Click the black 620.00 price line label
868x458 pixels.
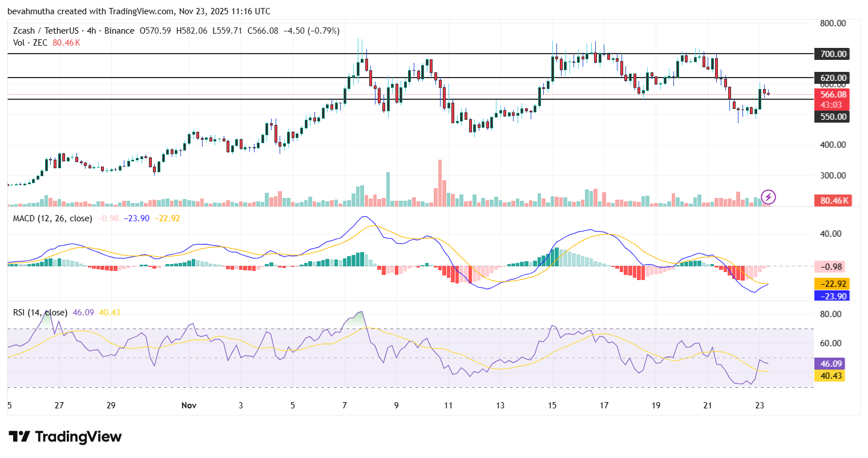click(x=833, y=78)
